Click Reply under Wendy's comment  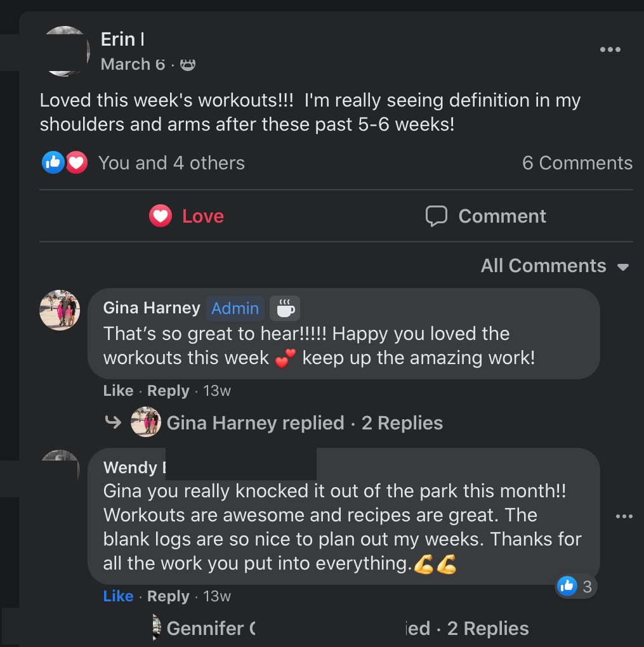coord(168,596)
